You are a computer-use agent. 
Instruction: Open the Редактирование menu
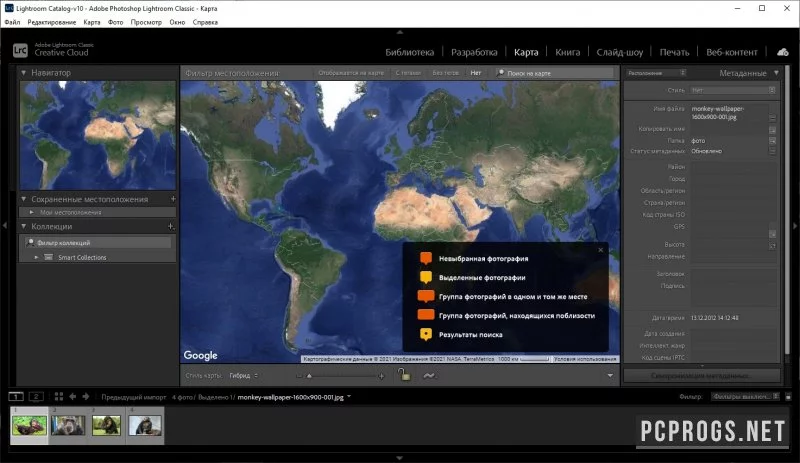(52, 22)
